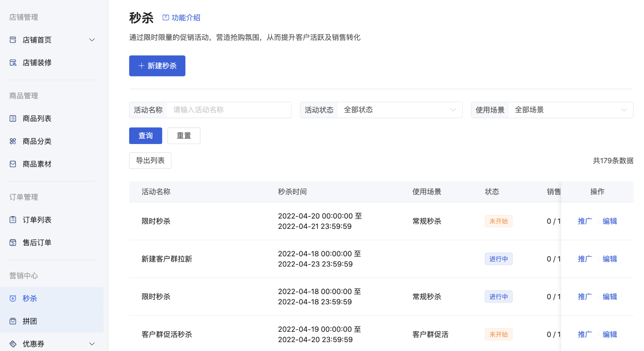This screenshot has width=644, height=351.
Task: Click the 店铺首页 sidebar icon
Action: click(x=13, y=40)
